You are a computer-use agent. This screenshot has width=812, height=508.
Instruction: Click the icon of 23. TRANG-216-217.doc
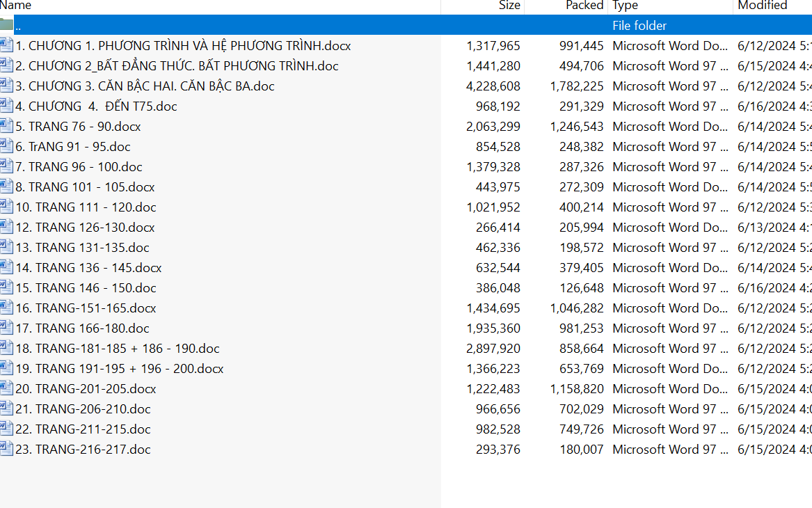6,450
